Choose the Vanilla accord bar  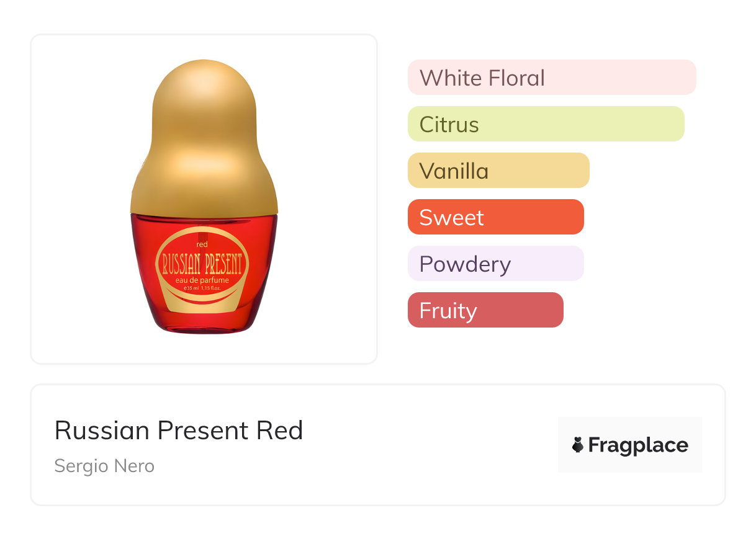[498, 171]
